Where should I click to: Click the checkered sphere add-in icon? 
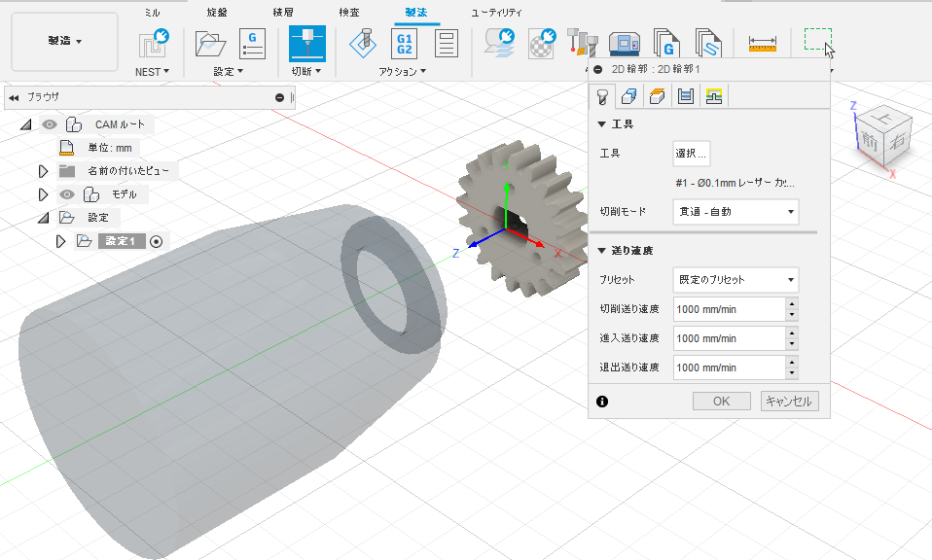(542, 44)
